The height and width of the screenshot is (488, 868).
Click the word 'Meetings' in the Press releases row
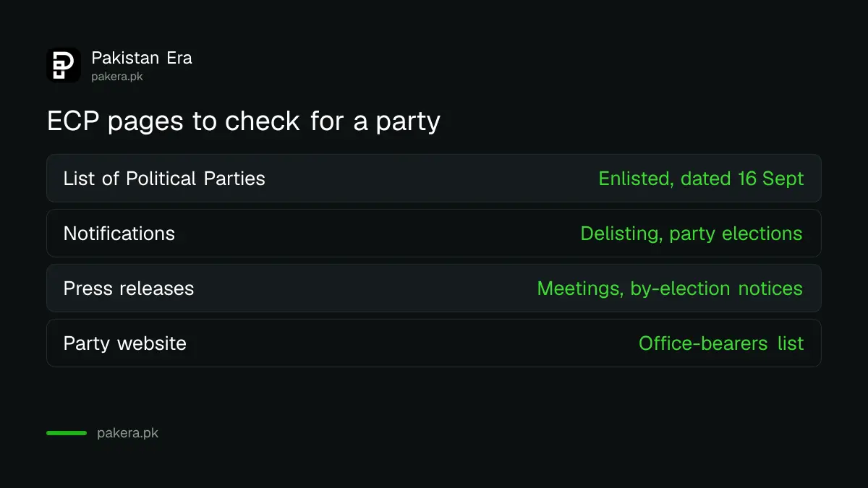580,288
